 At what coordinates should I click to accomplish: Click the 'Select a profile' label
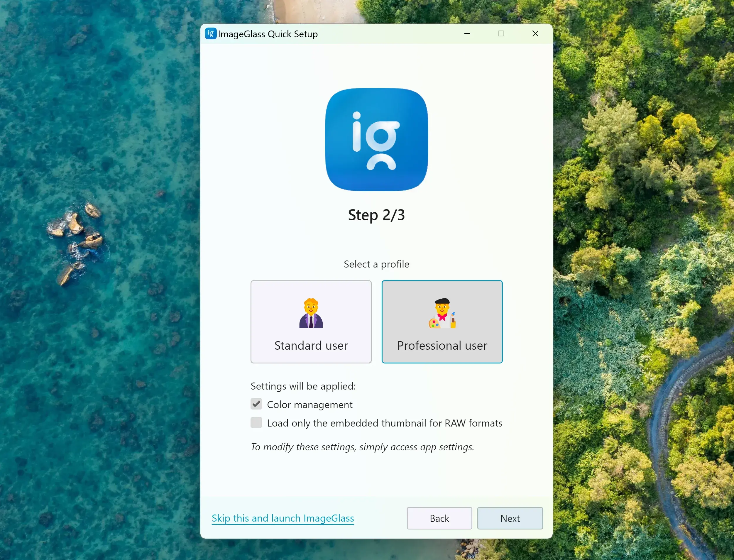click(x=376, y=264)
